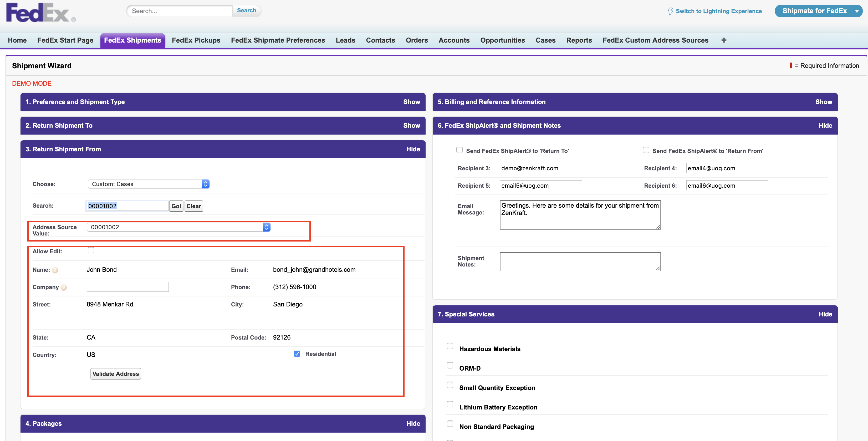Screen dimensions: 868x441
Task: Hide Return Shipment From section
Action: (x=413, y=149)
